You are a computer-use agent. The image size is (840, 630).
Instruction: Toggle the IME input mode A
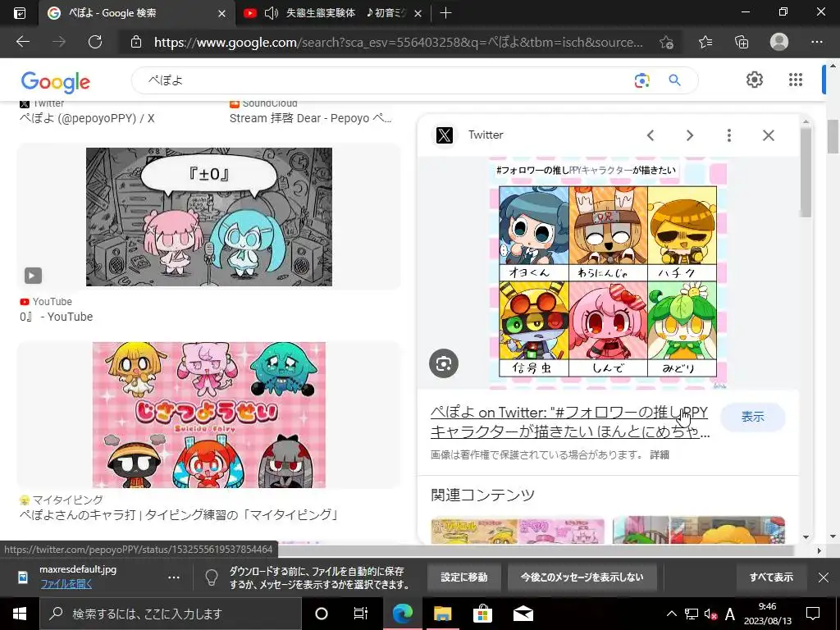(729, 614)
